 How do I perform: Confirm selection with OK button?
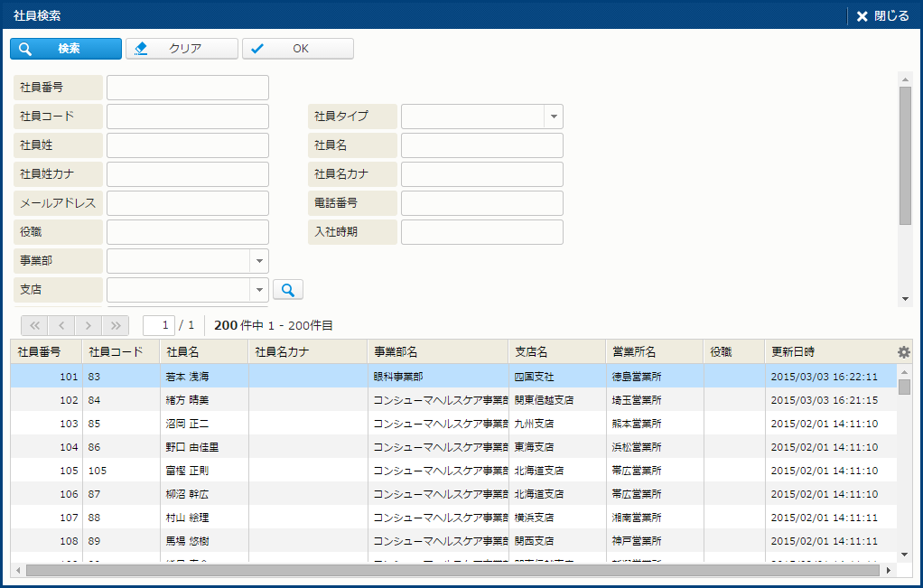pyautogui.click(x=298, y=49)
